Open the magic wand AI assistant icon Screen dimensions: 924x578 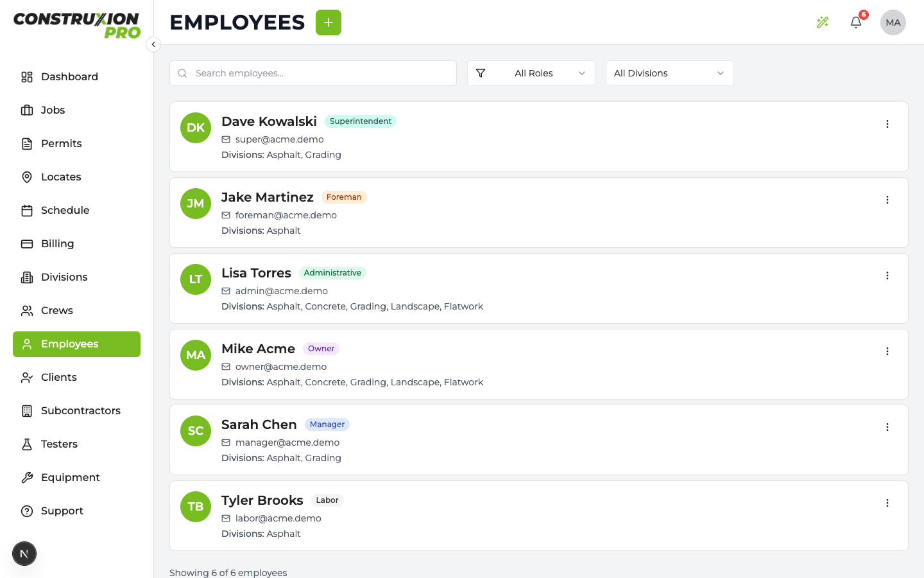(823, 22)
